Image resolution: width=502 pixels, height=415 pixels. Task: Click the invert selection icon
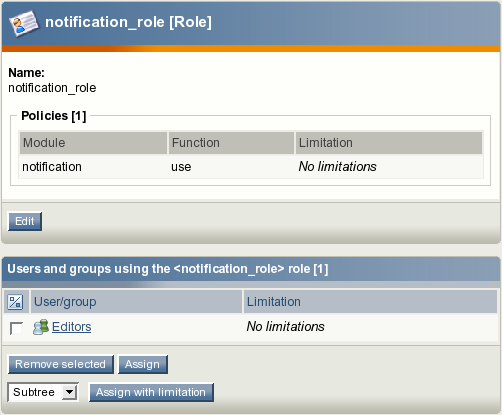tap(15, 302)
